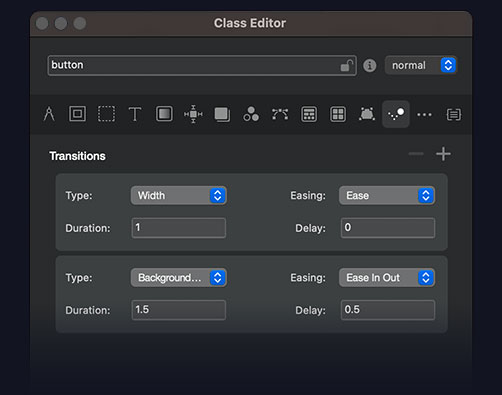Open the bracketed list CSS code icon

[454, 115]
